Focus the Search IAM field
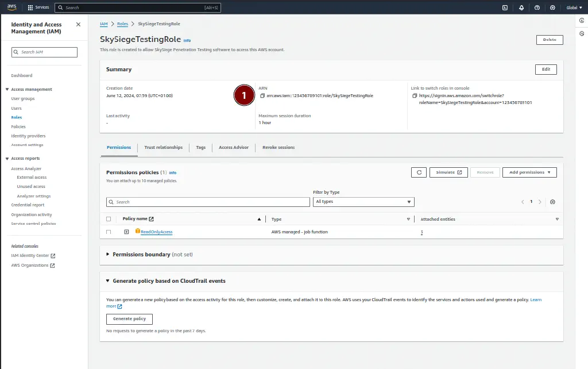 [x=44, y=52]
